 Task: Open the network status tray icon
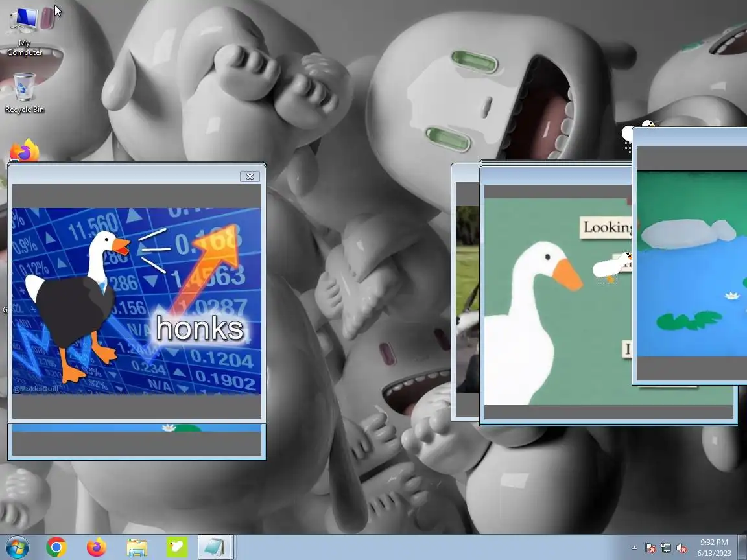(666, 548)
